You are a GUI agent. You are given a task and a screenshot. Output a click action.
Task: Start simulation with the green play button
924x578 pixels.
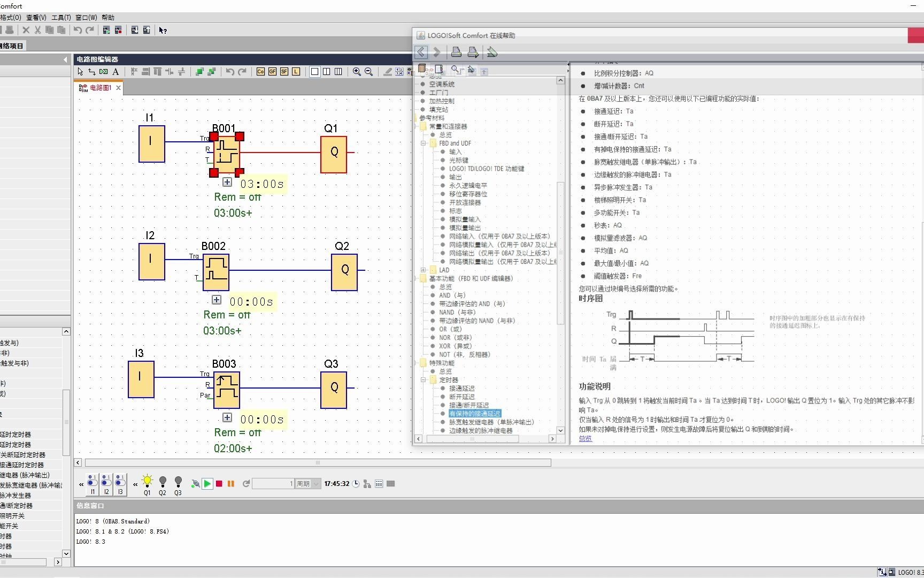207,484
